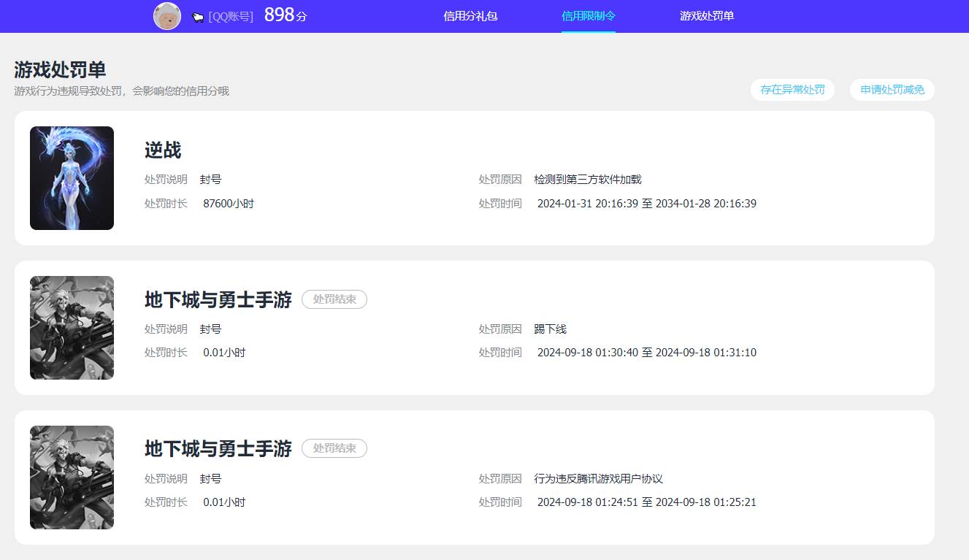Click the 87600小时 duration value
Screen dimensions: 969x560
click(x=229, y=204)
